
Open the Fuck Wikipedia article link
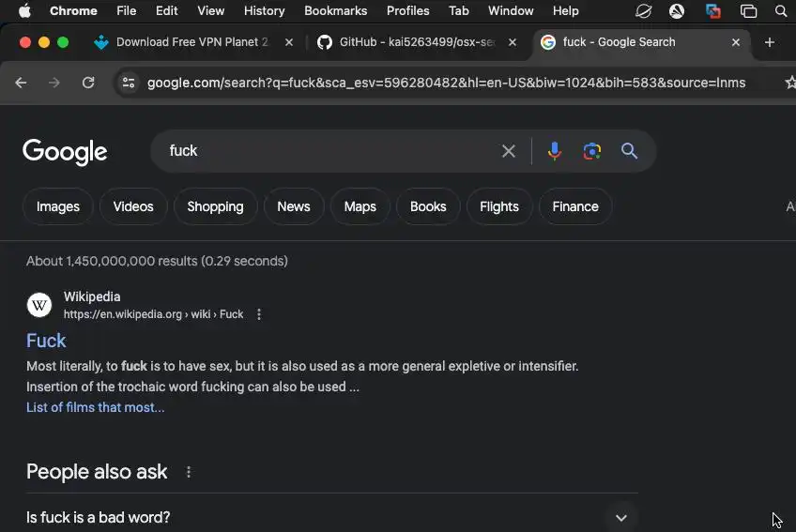tap(46, 341)
